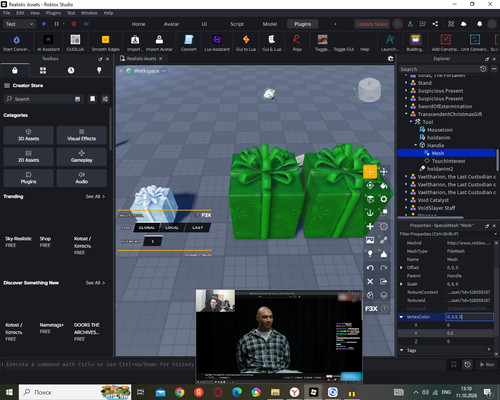Image resolution: width=500 pixels, height=400 pixels.
Task: Expand the Scale property
Action: (401, 284)
